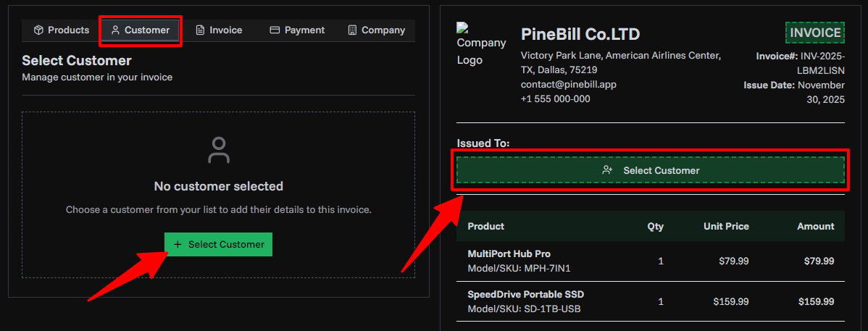Click the cube icon on Products tab

point(39,30)
